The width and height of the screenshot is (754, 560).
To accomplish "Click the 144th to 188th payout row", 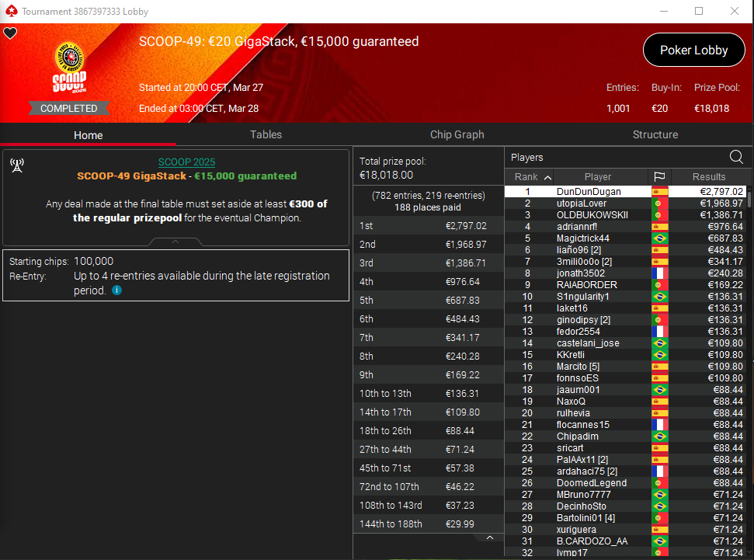I will pos(428,524).
